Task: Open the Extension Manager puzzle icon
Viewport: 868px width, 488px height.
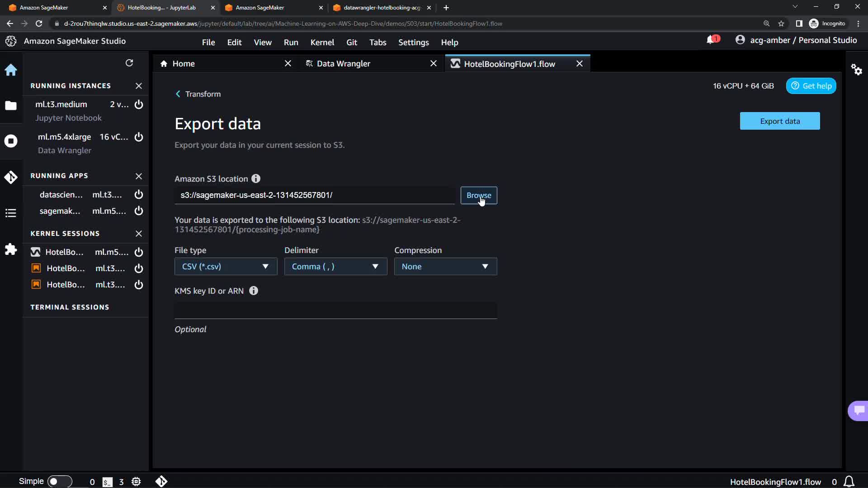Action: pyautogui.click(x=11, y=249)
